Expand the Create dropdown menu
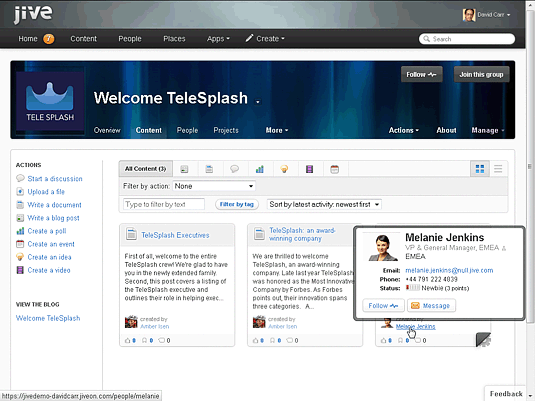 tap(265, 39)
